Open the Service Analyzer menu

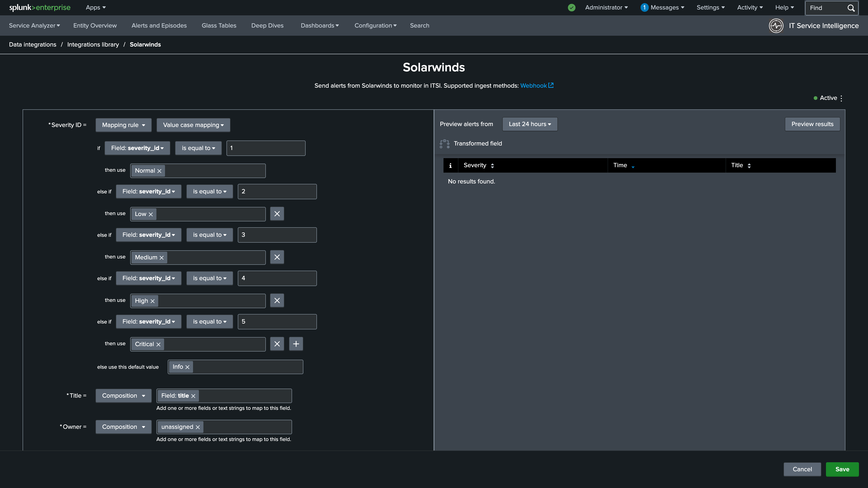coord(34,26)
